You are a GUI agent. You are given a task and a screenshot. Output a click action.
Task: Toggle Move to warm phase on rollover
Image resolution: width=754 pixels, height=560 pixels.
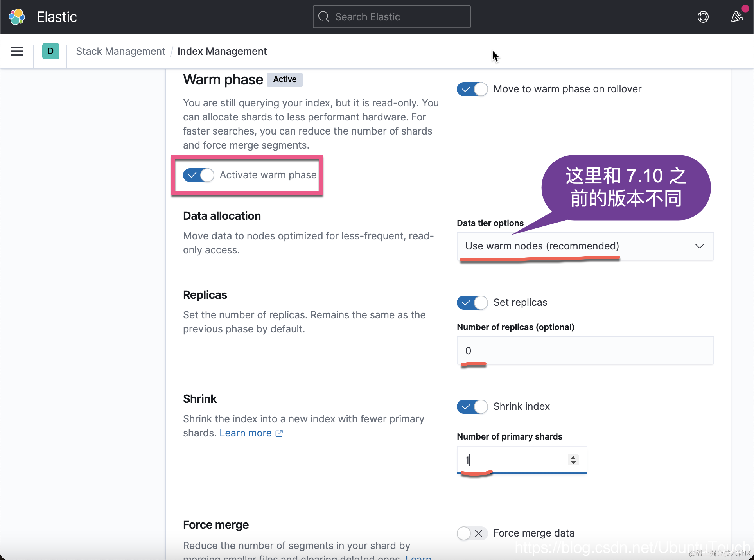tap(472, 89)
